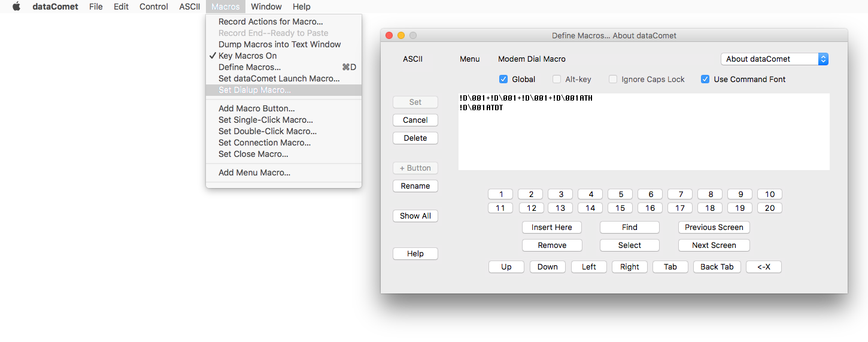Choose Set Single-Click Macro...
Image resolution: width=868 pixels, height=342 pixels.
point(284,120)
